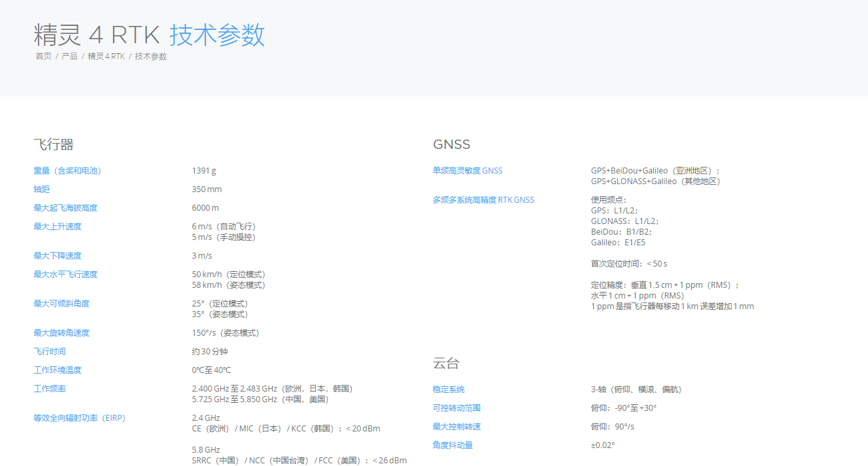868x466 pixels.
Task: Click the CE / MIC / KCC power line
Action: 286,429
